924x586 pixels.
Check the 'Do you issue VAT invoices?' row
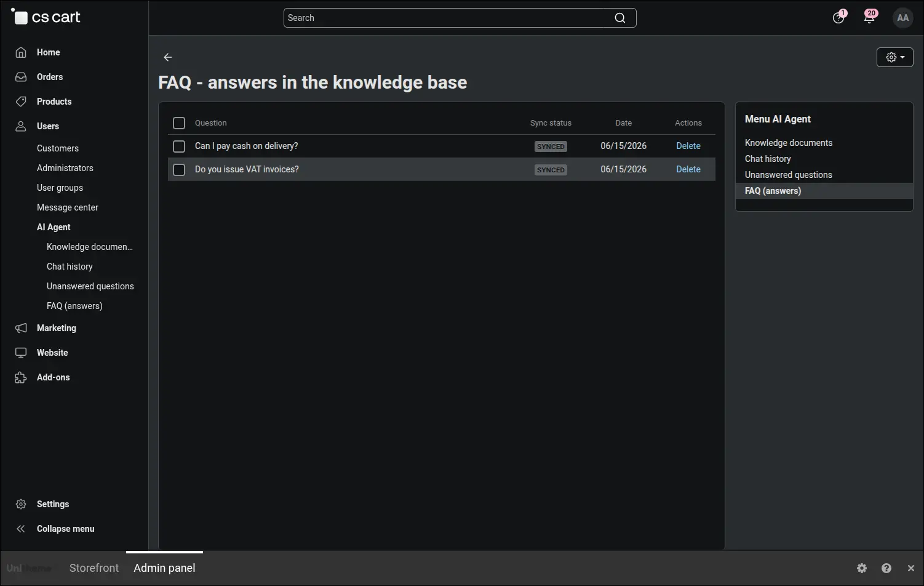pyautogui.click(x=179, y=170)
